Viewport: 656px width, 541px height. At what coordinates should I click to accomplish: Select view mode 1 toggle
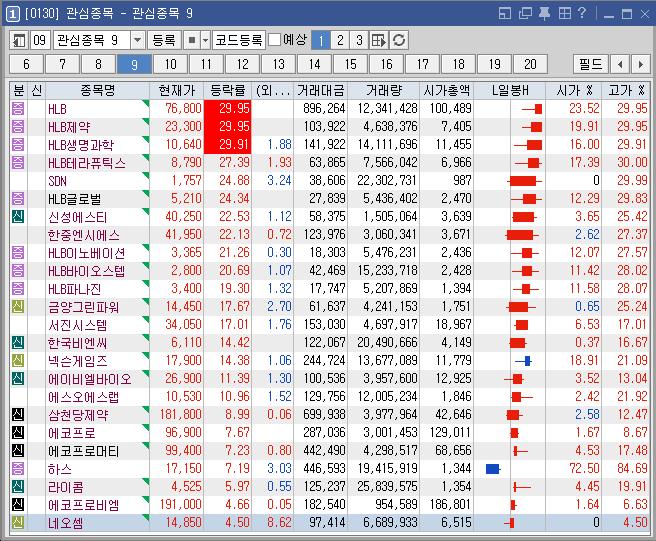pyautogui.click(x=321, y=40)
